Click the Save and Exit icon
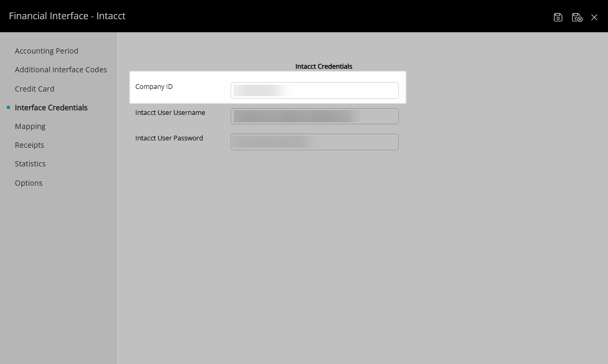 click(577, 17)
